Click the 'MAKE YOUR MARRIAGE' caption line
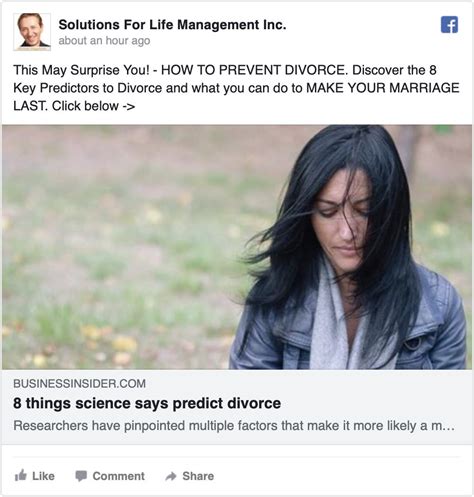 click(383, 88)
